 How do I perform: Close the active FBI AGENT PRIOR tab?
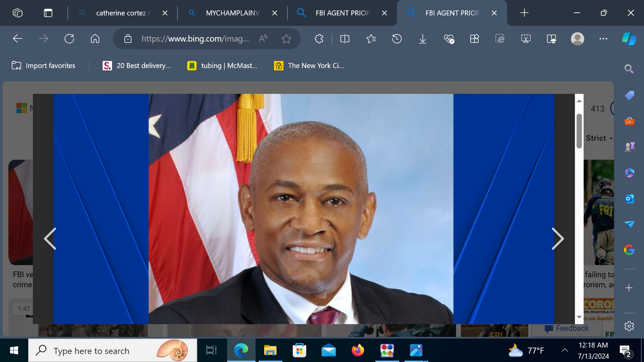494,13
